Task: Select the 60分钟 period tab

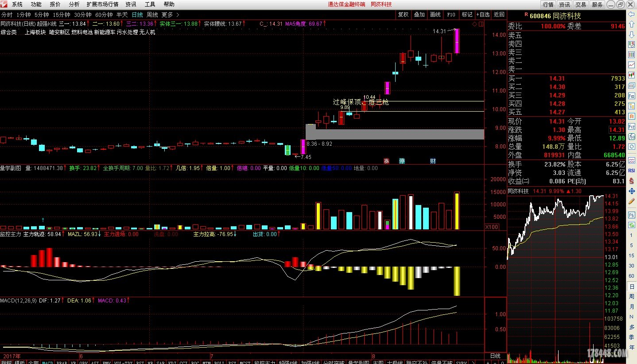Action: [105, 15]
